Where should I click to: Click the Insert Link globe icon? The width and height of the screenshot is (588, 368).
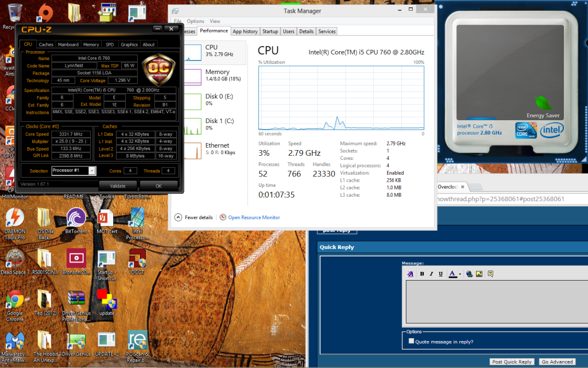[x=469, y=274]
